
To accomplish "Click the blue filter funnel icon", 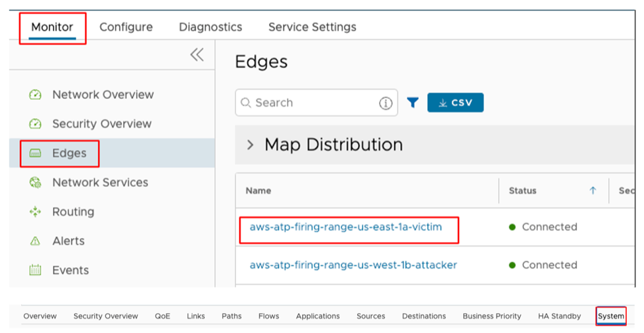I will (413, 103).
